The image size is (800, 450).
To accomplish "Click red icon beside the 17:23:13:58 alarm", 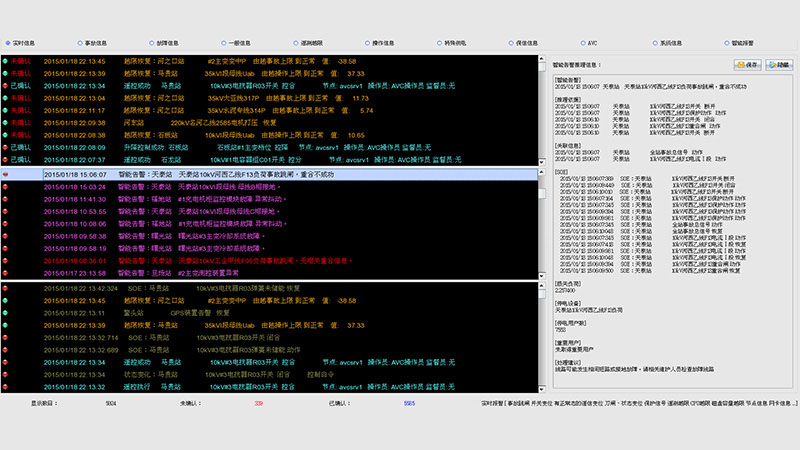I will pos(5,273).
